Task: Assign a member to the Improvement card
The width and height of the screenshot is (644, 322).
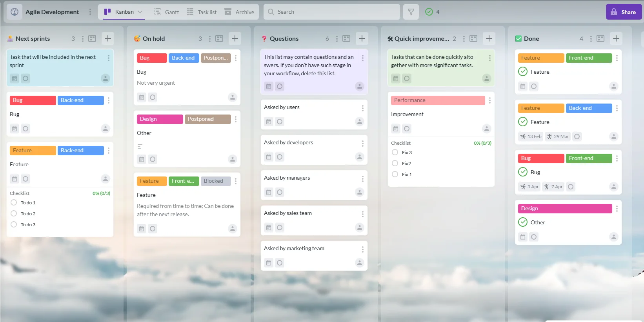Action: click(x=487, y=129)
